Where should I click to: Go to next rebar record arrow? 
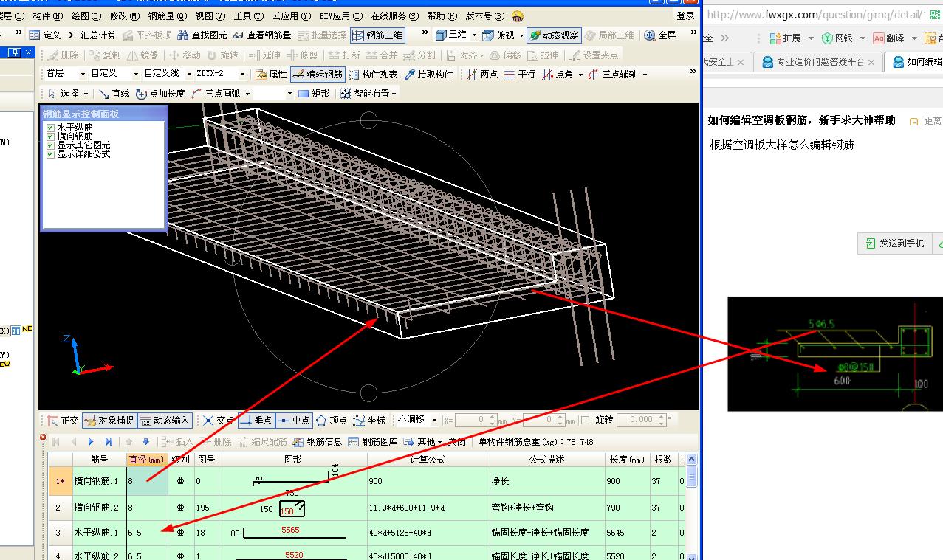click(x=91, y=442)
